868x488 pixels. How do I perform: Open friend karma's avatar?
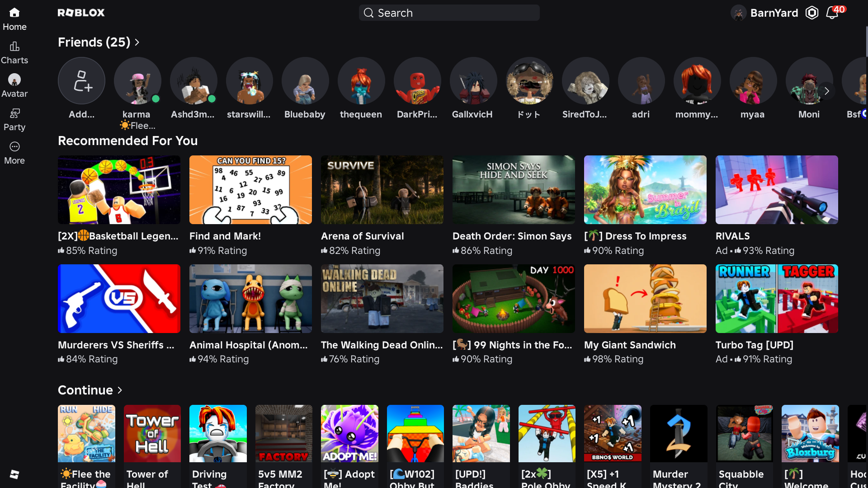137,81
